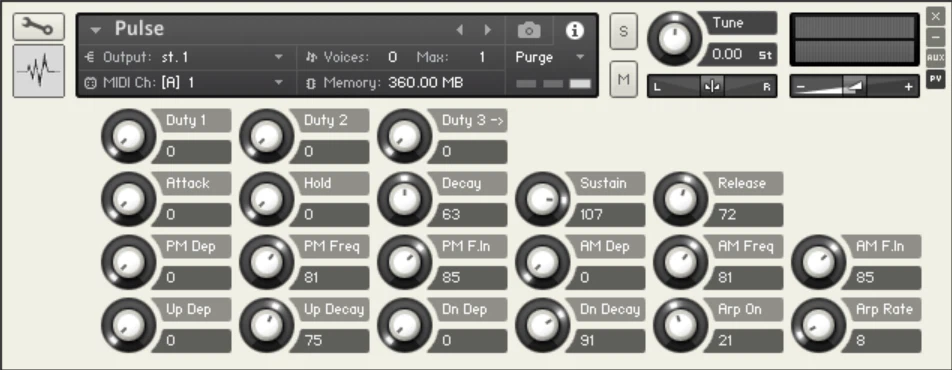This screenshot has width=952, height=370.
Task: Click the Attack knob
Action: (129, 199)
